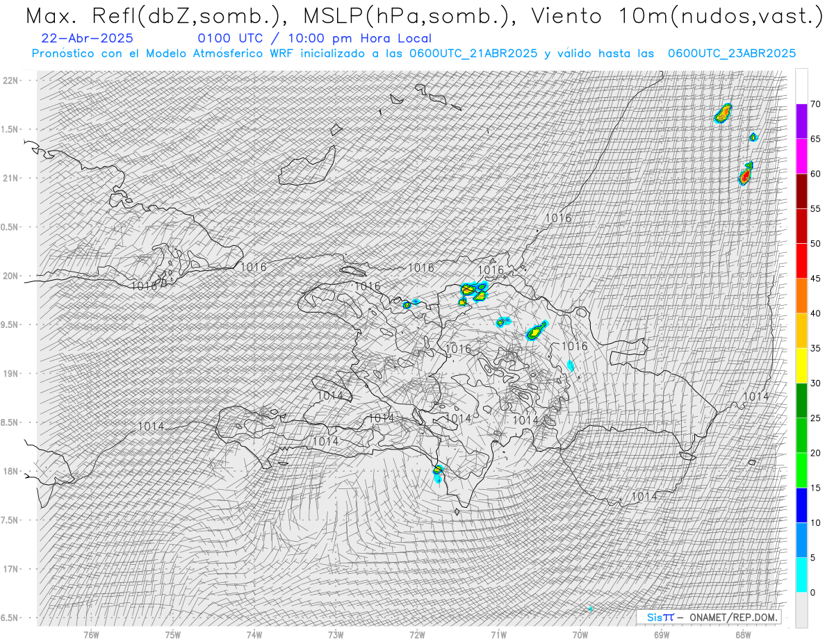834x644 pixels.
Task: Click the '20' value on the color scale
Action: pyautogui.click(x=816, y=453)
